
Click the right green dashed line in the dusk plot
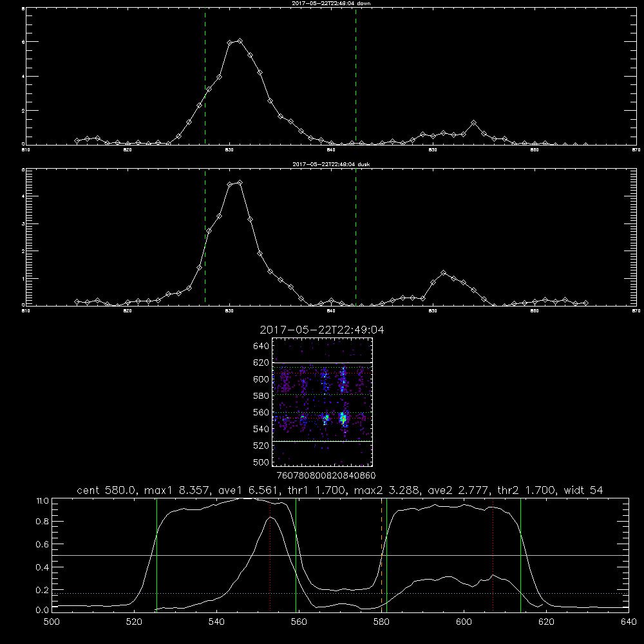[355, 237]
